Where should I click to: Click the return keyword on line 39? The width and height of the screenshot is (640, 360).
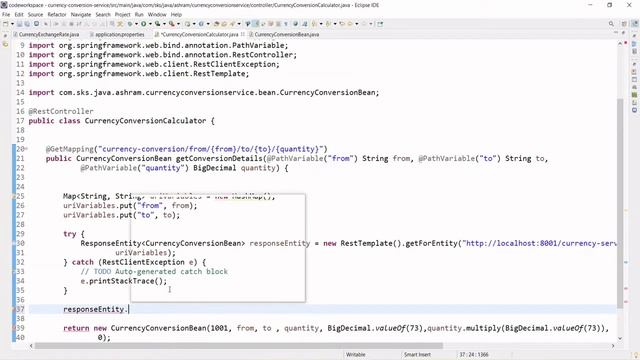[76, 328]
